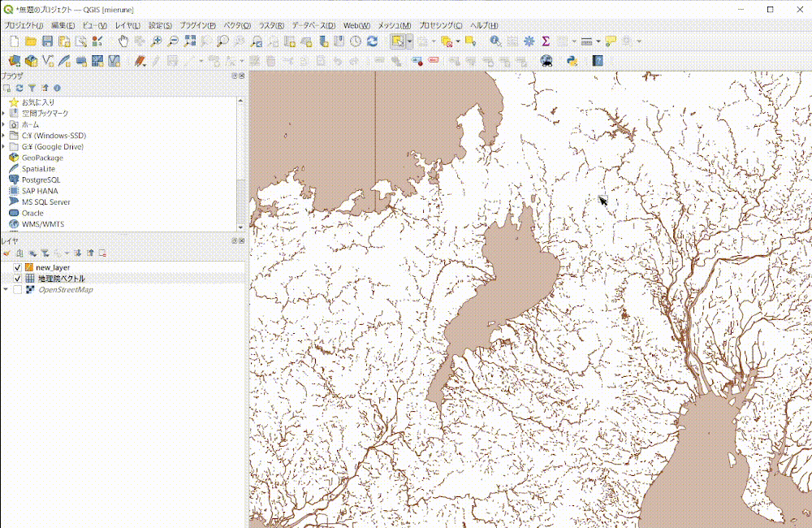
Task: Select the Identify Features tool
Action: click(x=495, y=41)
